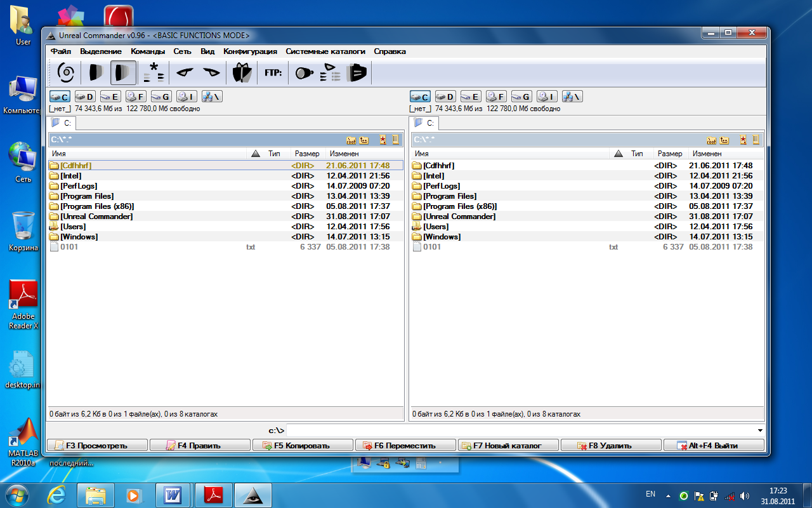Image resolution: width=812 pixels, height=508 pixels.
Task: Select the highlighted detailed view toolbar icon
Action: [x=123, y=73]
